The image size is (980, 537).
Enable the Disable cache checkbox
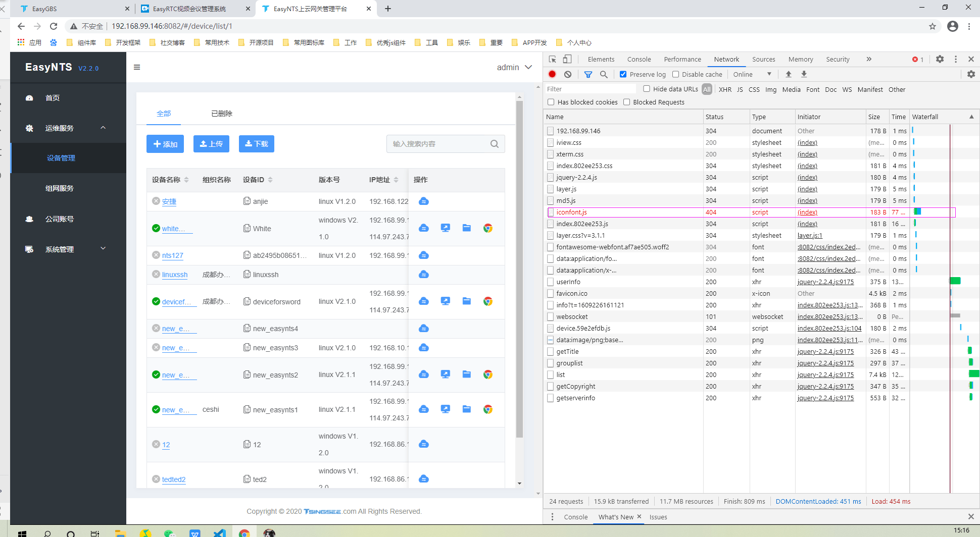tap(675, 74)
